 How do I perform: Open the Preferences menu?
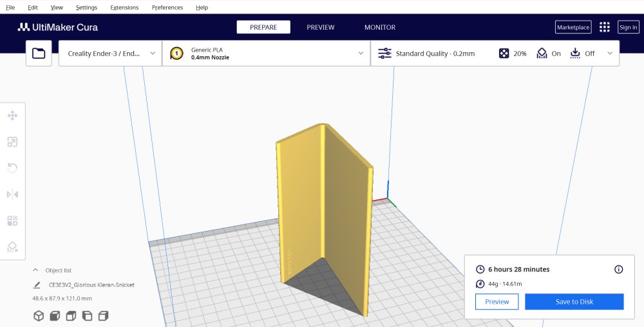click(x=167, y=7)
